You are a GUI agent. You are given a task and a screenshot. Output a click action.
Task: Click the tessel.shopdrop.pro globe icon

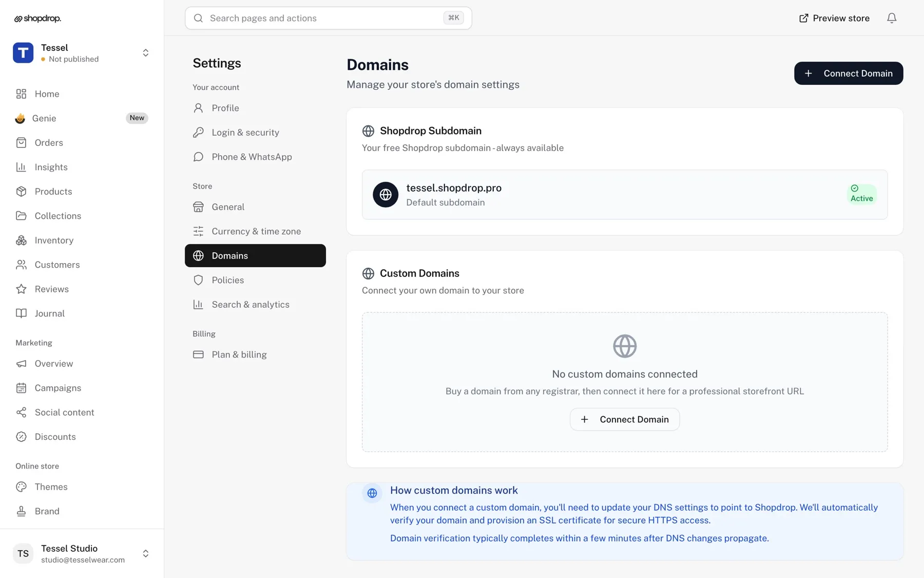386,195
